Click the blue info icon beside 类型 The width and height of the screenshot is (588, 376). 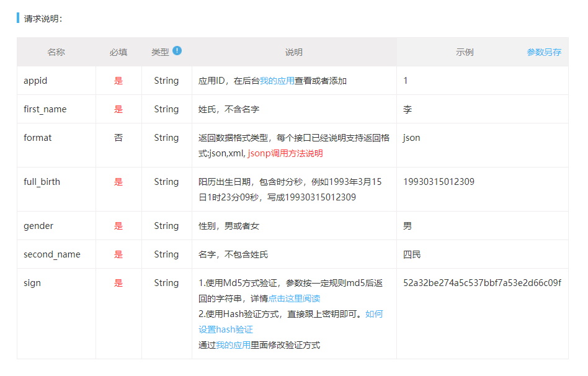coord(177,51)
